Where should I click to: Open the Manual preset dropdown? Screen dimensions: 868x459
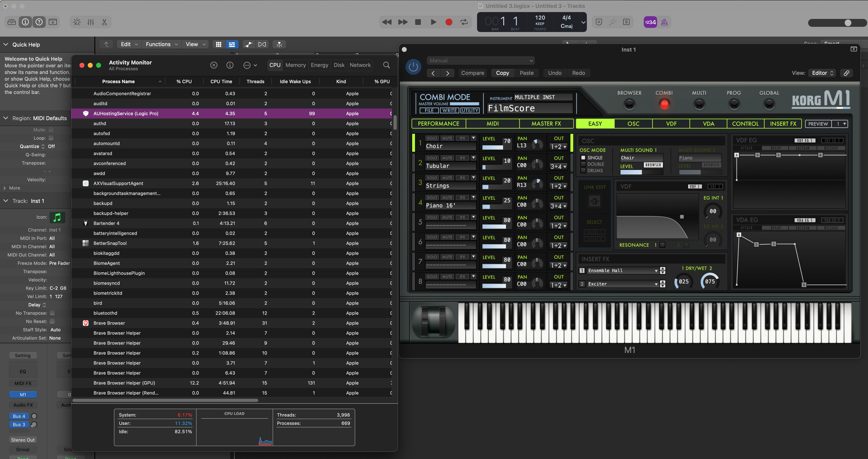coord(481,61)
